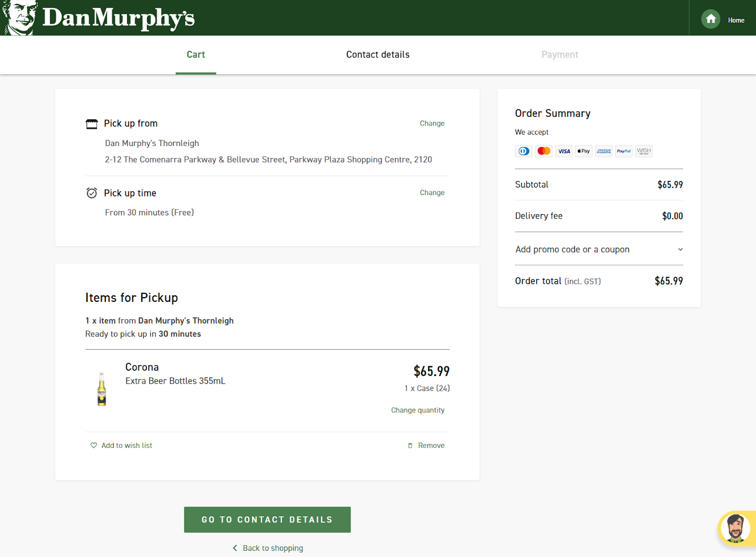Viewport: 756px width, 557px height.
Task: Open the chat assistant avatar
Action: (x=736, y=528)
